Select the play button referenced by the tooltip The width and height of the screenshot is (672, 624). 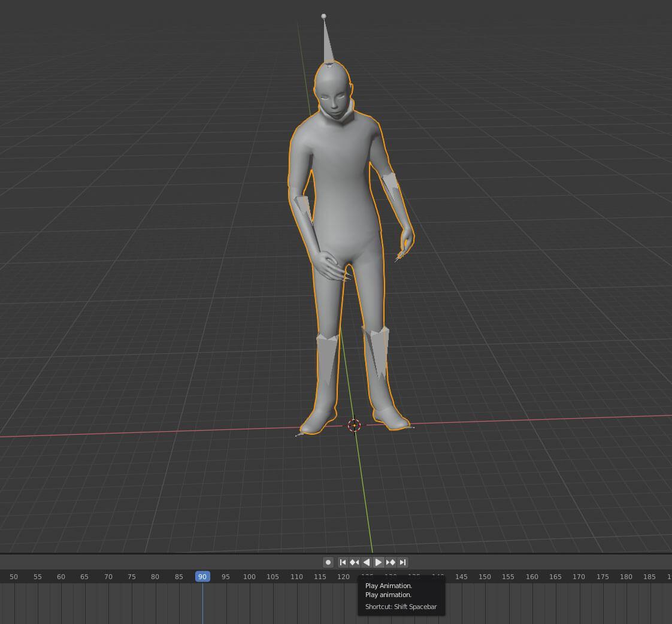tap(379, 562)
